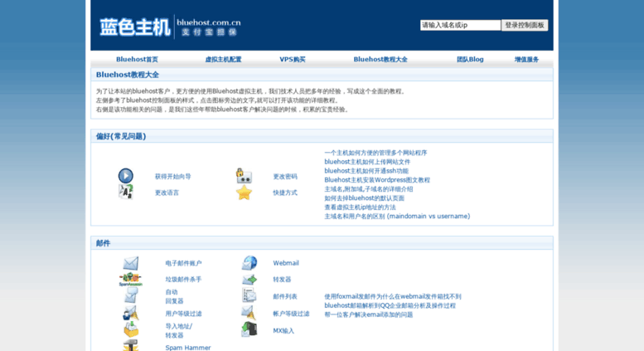Open the 获得开始向导 link
644x351 pixels.
pos(173,176)
